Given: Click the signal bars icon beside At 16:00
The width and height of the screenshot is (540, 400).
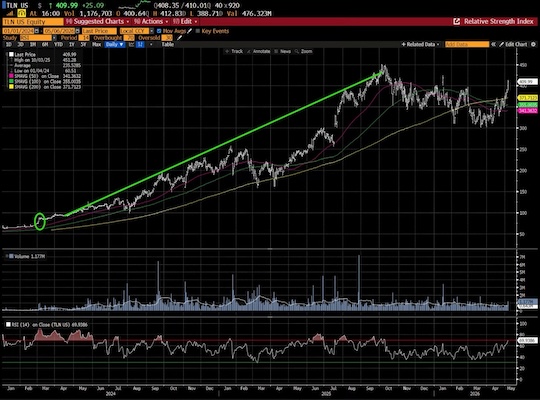Looking at the screenshot, I should tap(10, 13).
